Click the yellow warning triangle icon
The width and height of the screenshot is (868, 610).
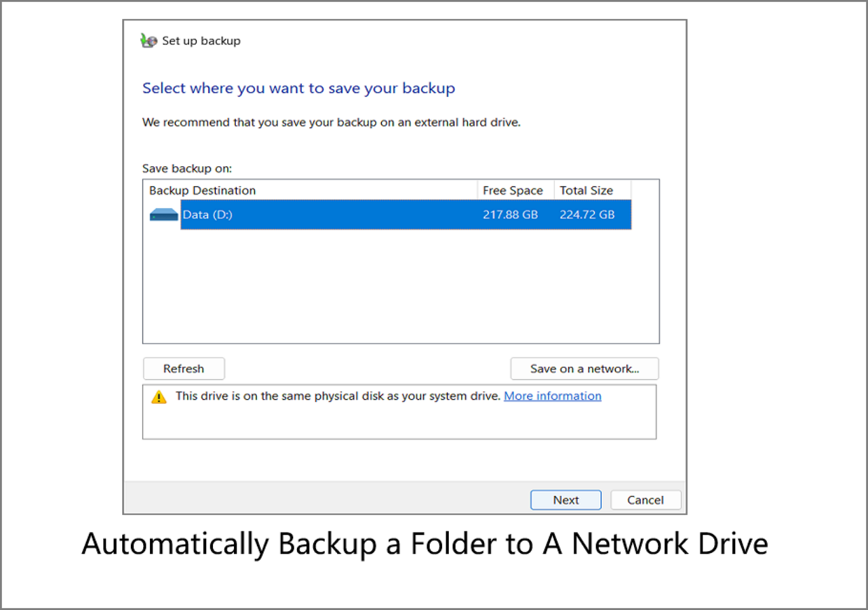click(159, 397)
